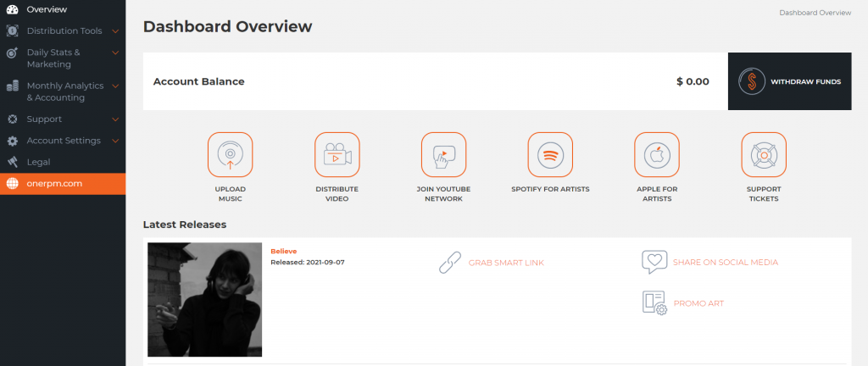Expand the Daily Stats & Marketing submenu
The width and height of the screenshot is (868, 366).
(x=115, y=53)
